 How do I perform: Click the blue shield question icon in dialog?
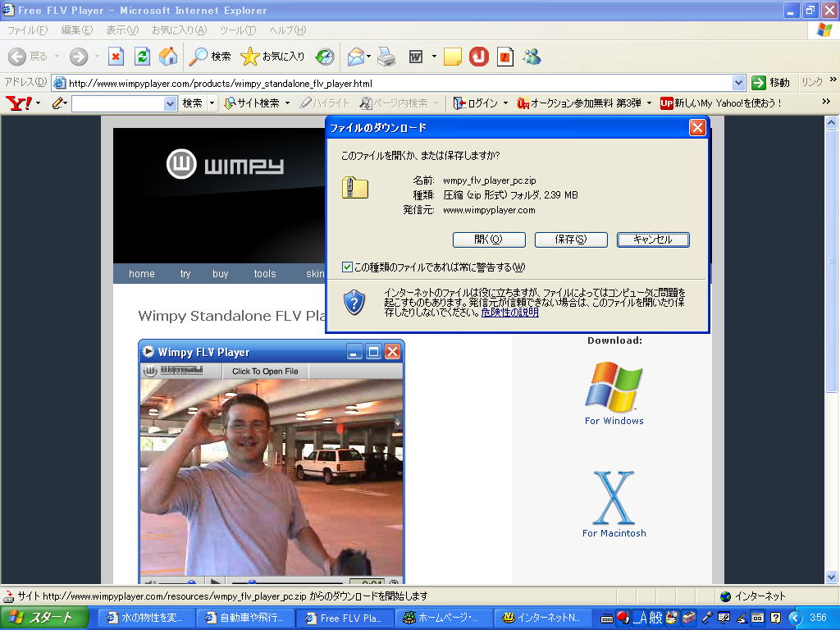pos(354,302)
